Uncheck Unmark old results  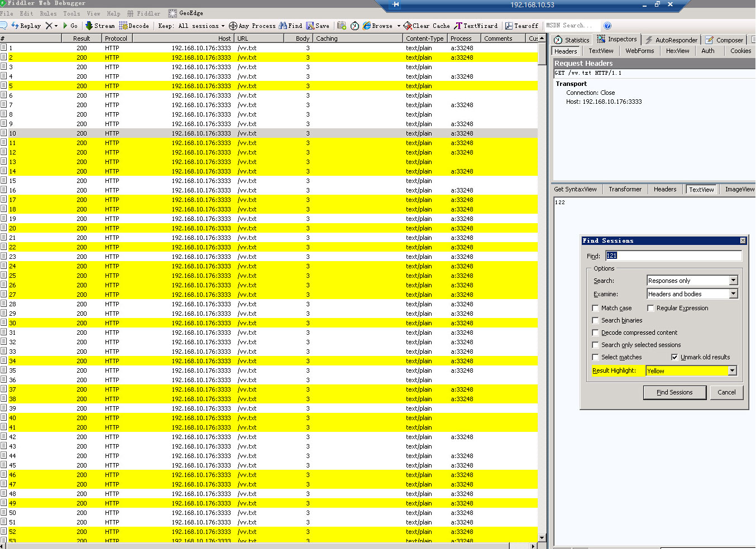(x=674, y=357)
